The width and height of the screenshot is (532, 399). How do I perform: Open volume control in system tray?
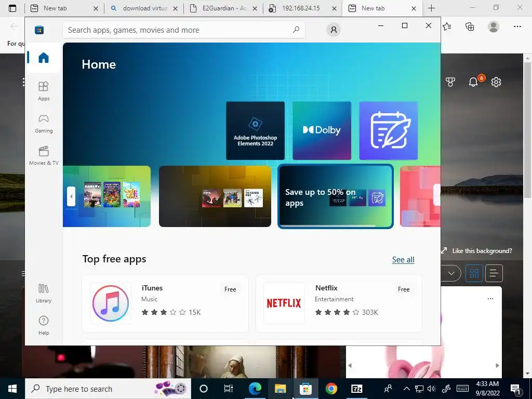tap(431, 389)
